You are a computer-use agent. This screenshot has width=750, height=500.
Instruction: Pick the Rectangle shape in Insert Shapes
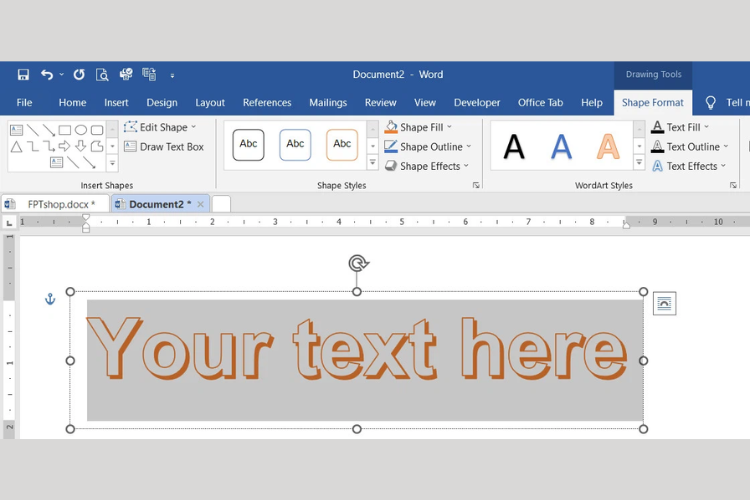pos(65,130)
